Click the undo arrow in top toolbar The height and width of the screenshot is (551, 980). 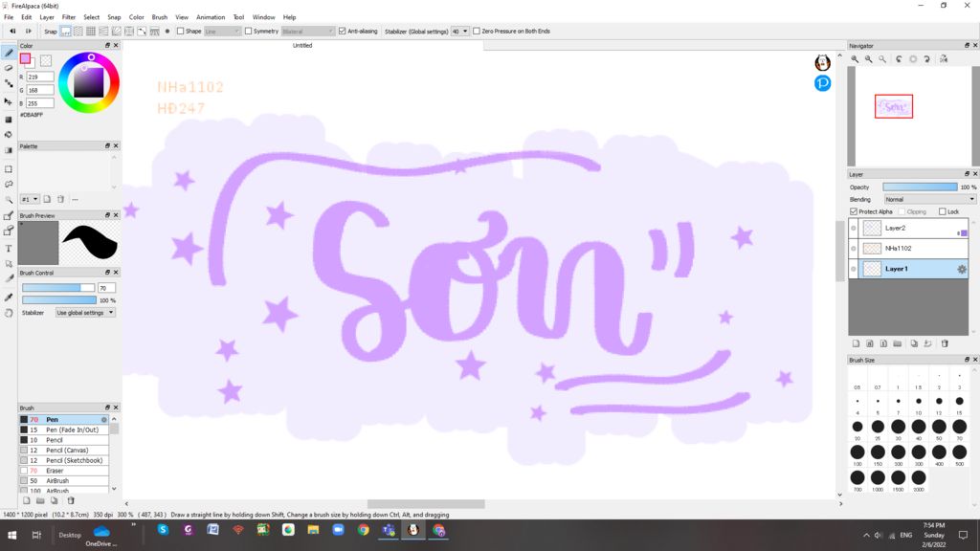[x=12, y=32]
